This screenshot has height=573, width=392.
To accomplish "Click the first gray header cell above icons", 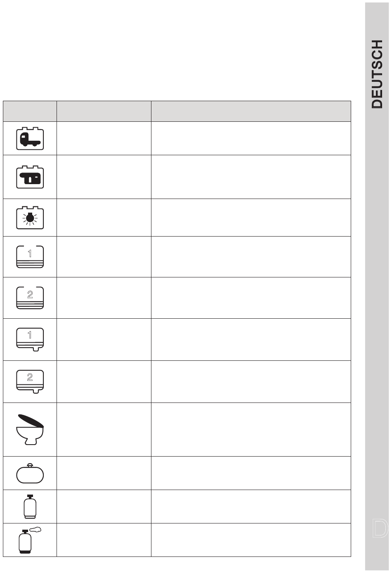I will 30,111.
